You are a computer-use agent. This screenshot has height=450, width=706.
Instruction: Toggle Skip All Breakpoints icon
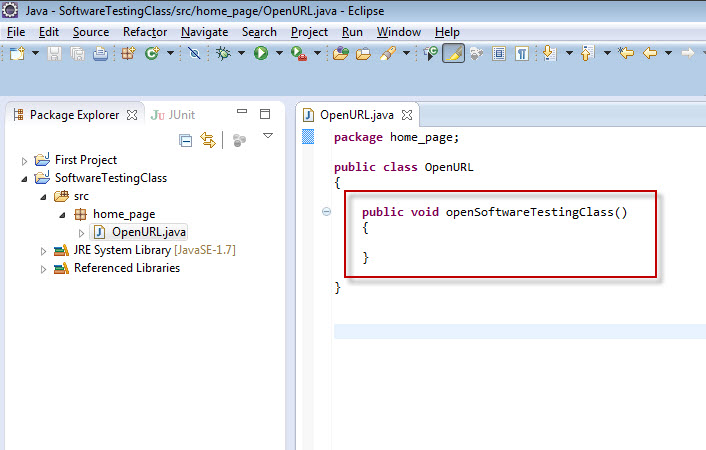click(194, 54)
